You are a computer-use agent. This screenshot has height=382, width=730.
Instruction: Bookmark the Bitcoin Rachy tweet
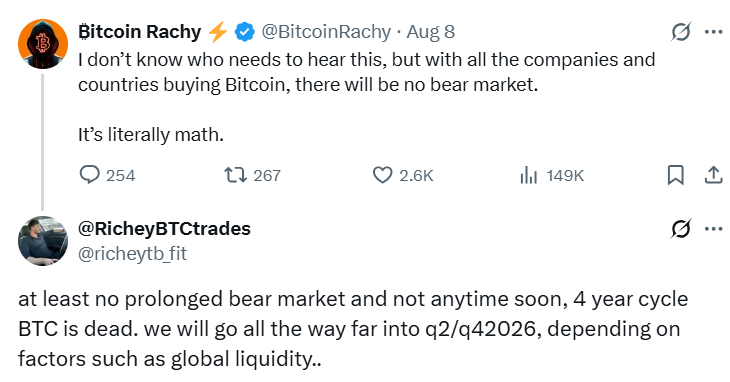676,175
